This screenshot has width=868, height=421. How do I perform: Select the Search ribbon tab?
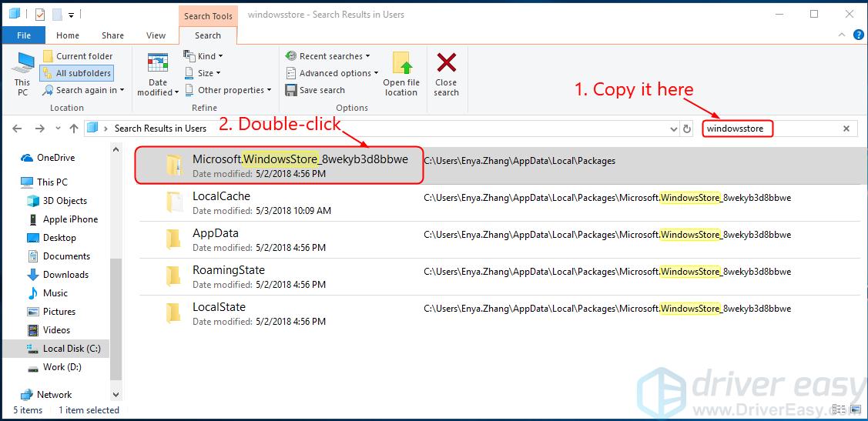click(x=208, y=35)
